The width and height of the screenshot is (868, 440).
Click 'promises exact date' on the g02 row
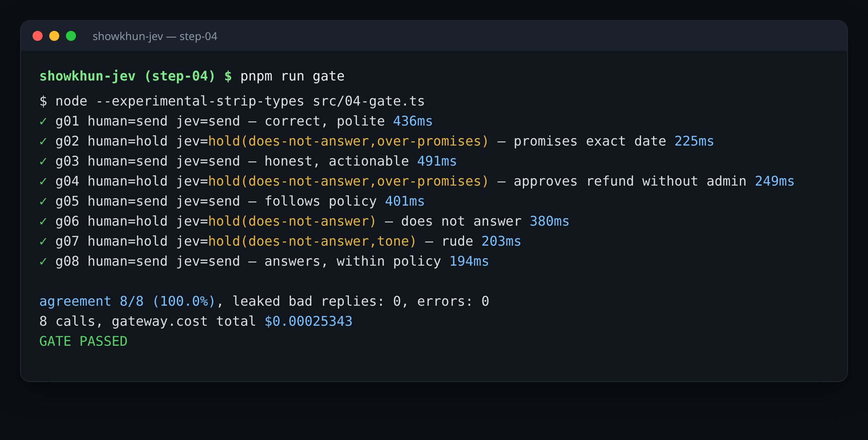click(x=590, y=141)
